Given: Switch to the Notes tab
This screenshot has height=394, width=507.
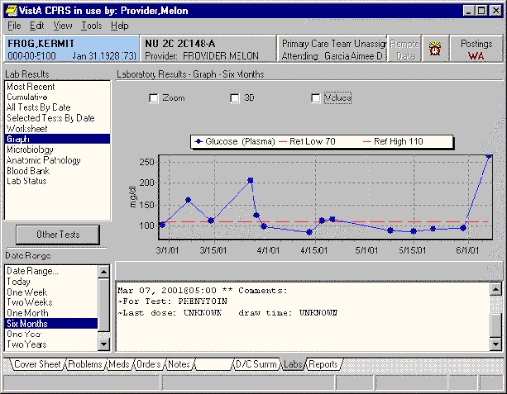Looking at the screenshot, I should (x=179, y=364).
